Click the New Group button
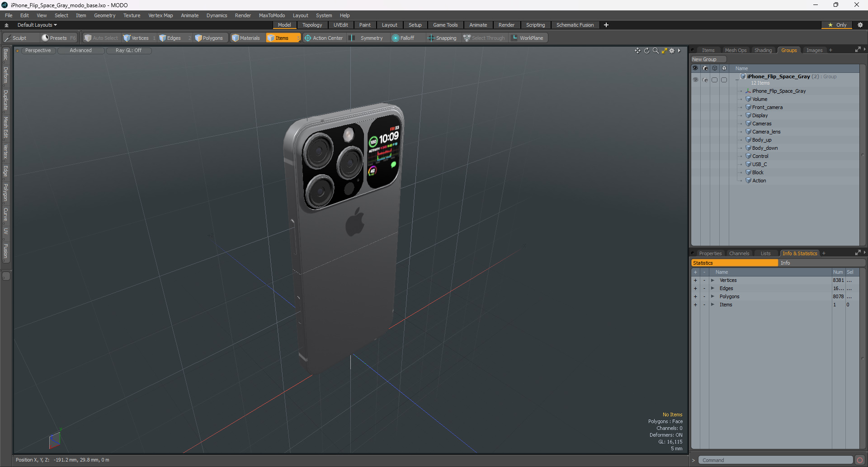868x467 pixels. click(x=708, y=59)
